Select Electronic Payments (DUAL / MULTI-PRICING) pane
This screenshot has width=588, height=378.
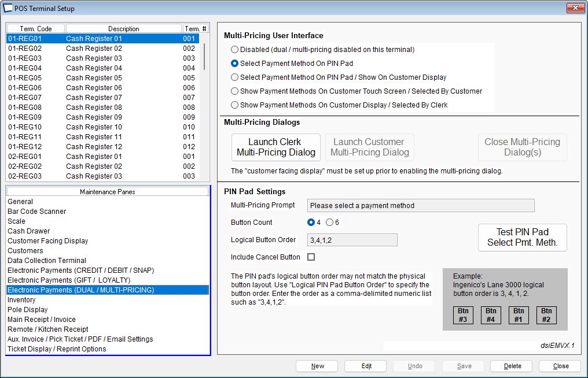(108, 290)
